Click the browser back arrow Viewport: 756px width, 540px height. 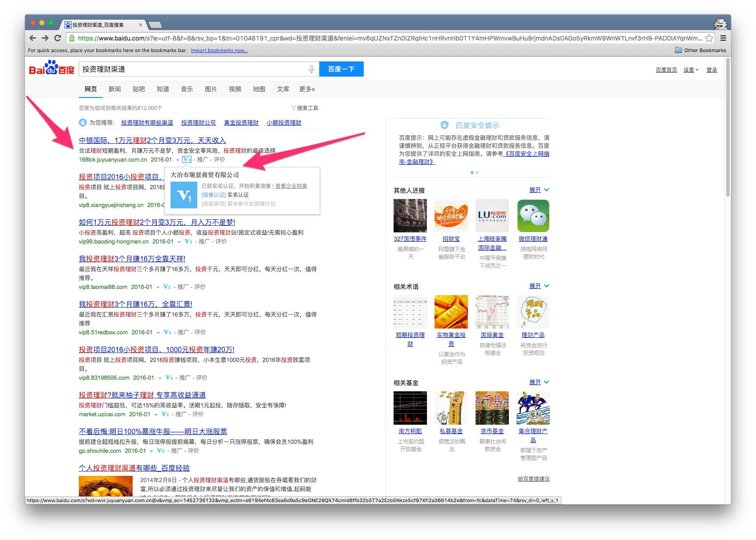pyautogui.click(x=33, y=38)
